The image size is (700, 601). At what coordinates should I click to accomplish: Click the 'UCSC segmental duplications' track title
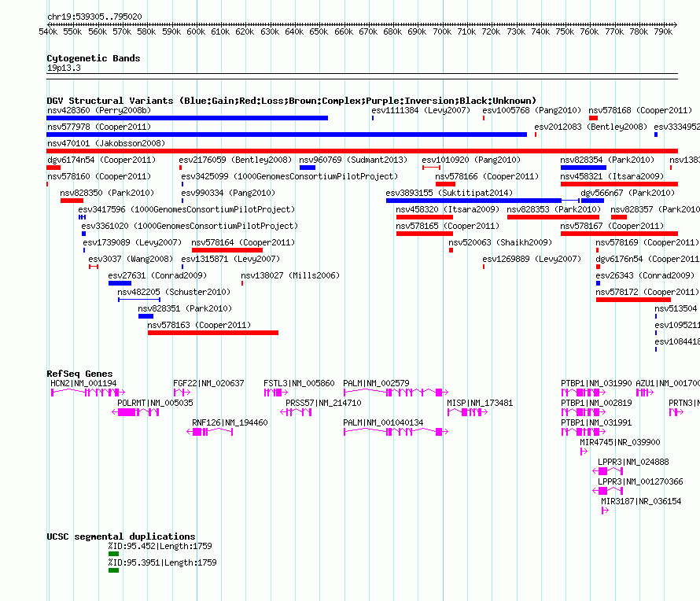121,536
